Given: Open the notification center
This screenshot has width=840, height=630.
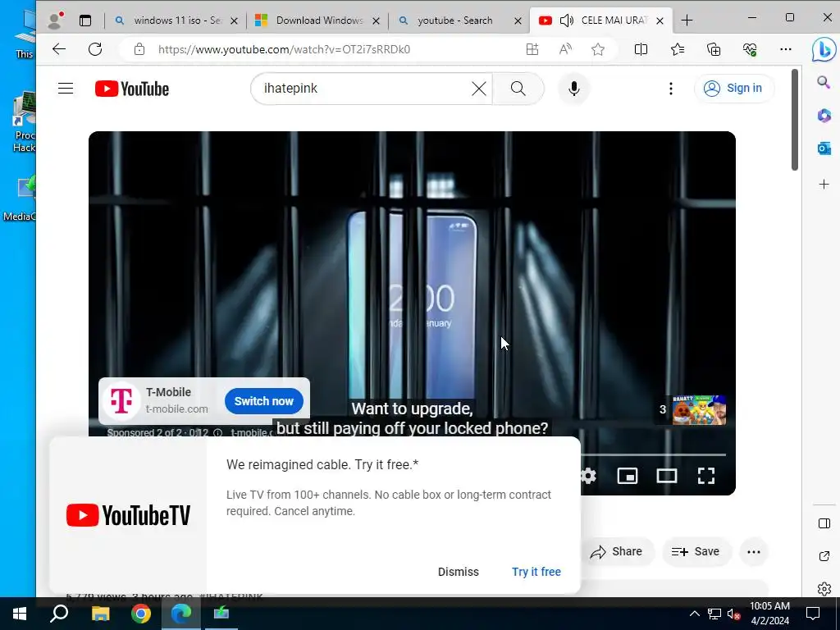Looking at the screenshot, I should [813, 614].
